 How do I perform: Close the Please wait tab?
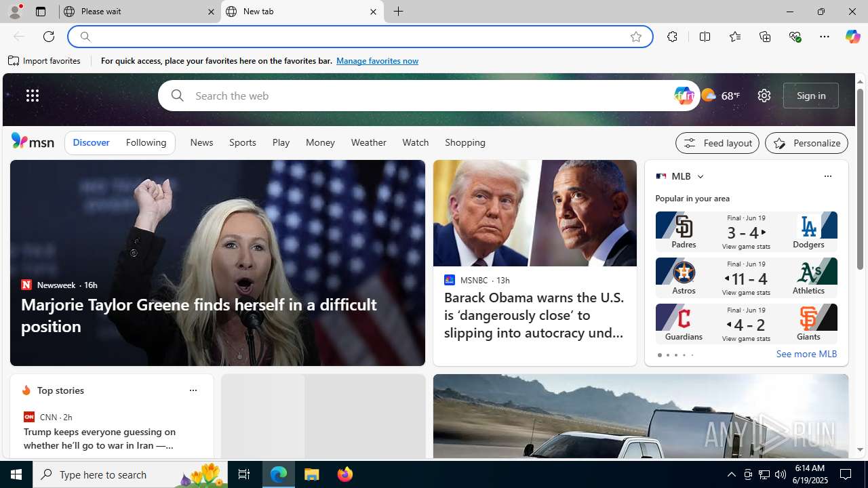click(211, 12)
